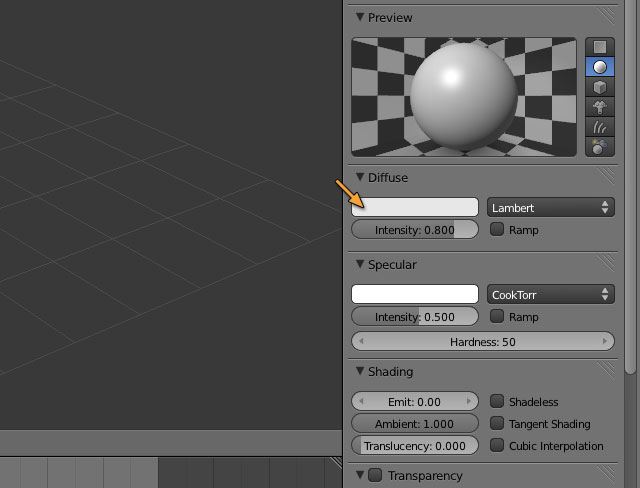Open the CookTorr specular shader dropdown

pos(551,295)
